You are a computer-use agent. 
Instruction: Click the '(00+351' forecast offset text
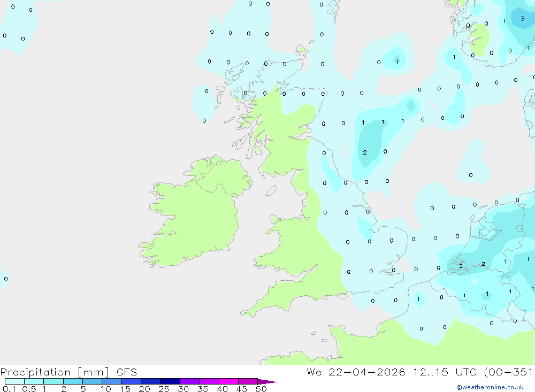point(508,372)
